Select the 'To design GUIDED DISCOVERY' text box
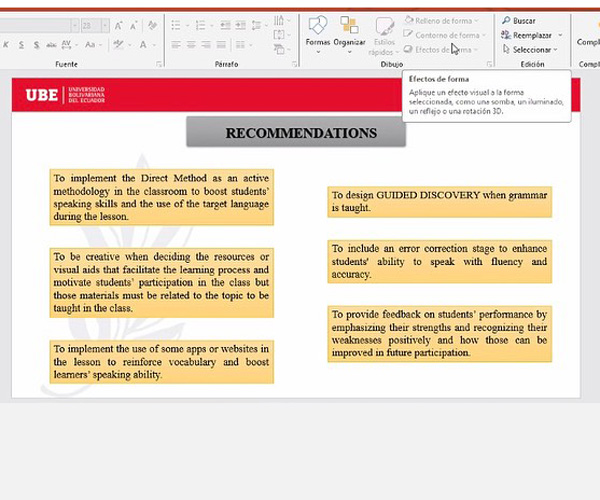The height and width of the screenshot is (500, 600). pyautogui.click(x=440, y=202)
